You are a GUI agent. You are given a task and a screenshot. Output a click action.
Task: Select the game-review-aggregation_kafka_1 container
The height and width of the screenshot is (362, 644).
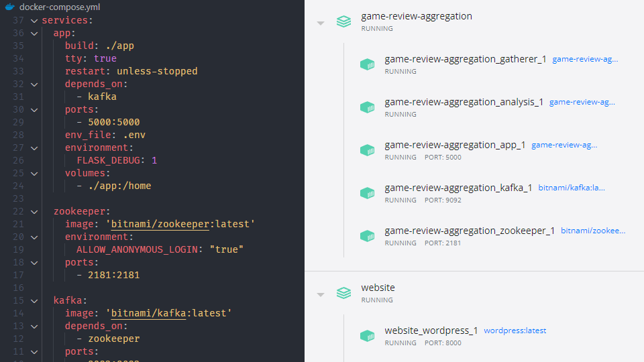tap(458, 188)
